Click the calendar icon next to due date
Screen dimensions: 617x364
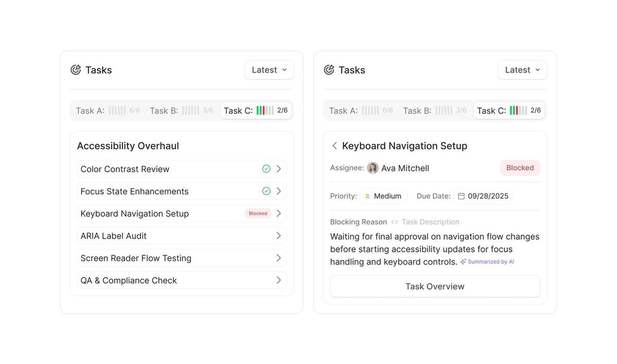(461, 196)
